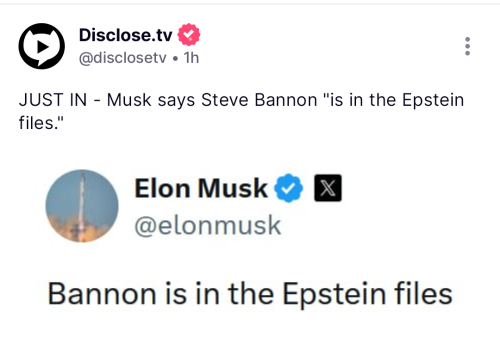This screenshot has width=500, height=362.
Task: Click "Epstein" in the Disclose.tv caption
Action: click(433, 100)
